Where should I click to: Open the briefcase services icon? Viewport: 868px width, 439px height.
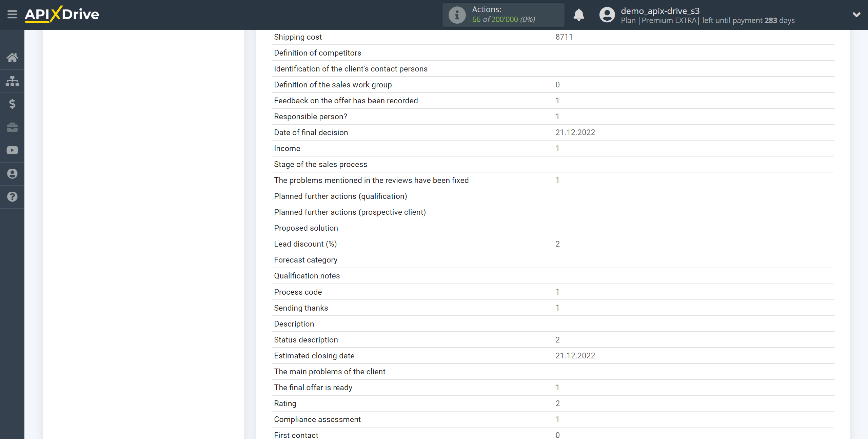pyautogui.click(x=12, y=127)
